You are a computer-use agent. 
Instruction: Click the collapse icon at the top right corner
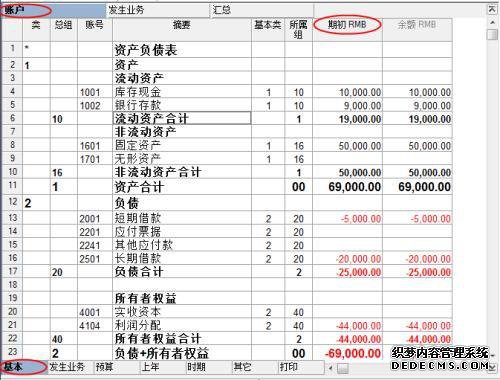[492, 9]
